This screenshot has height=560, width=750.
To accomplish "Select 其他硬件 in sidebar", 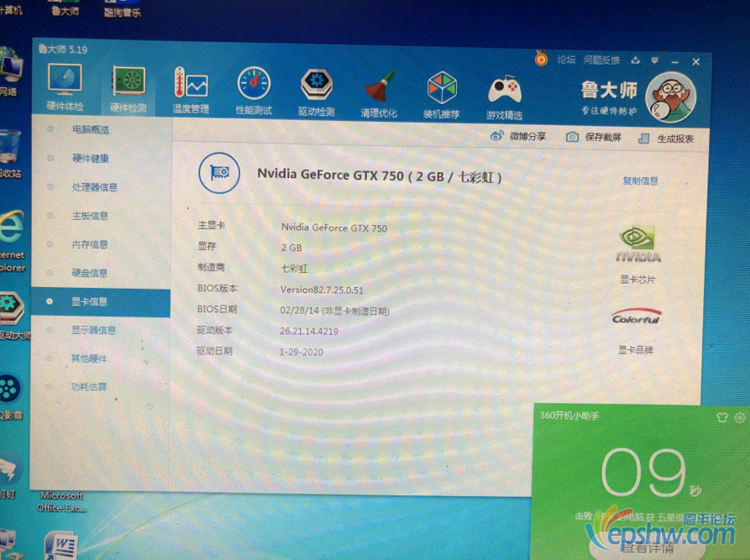I will (89, 359).
